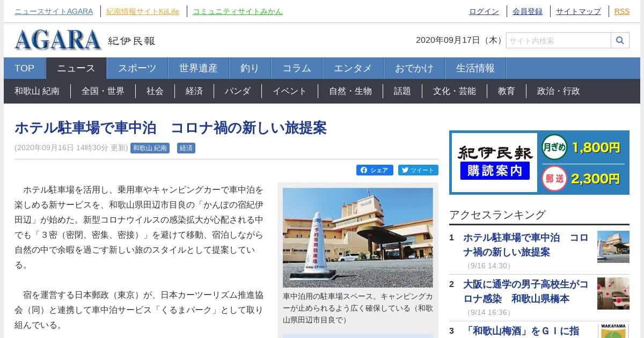Visit 紀南情報サイトKiiLife link
This screenshot has width=644, height=338.
click(x=143, y=11)
